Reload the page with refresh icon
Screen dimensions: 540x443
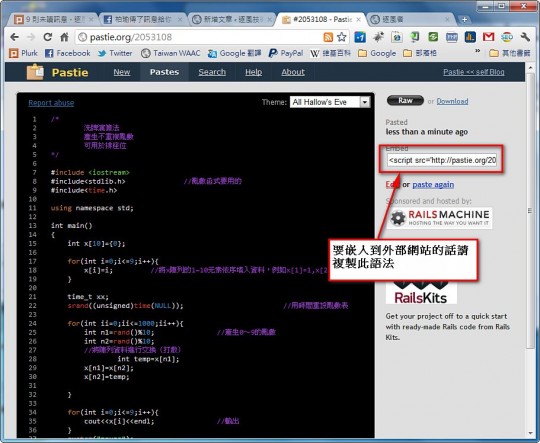coord(48,37)
